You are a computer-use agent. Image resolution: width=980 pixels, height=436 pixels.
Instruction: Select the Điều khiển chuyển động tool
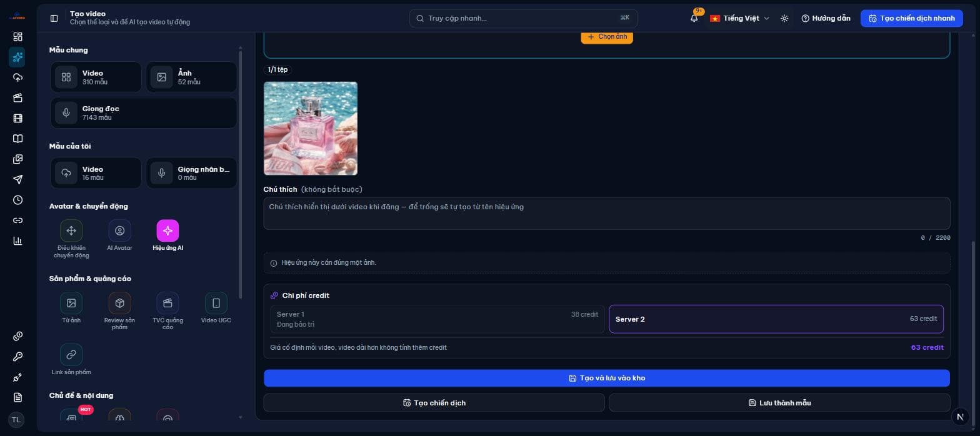[x=71, y=239]
